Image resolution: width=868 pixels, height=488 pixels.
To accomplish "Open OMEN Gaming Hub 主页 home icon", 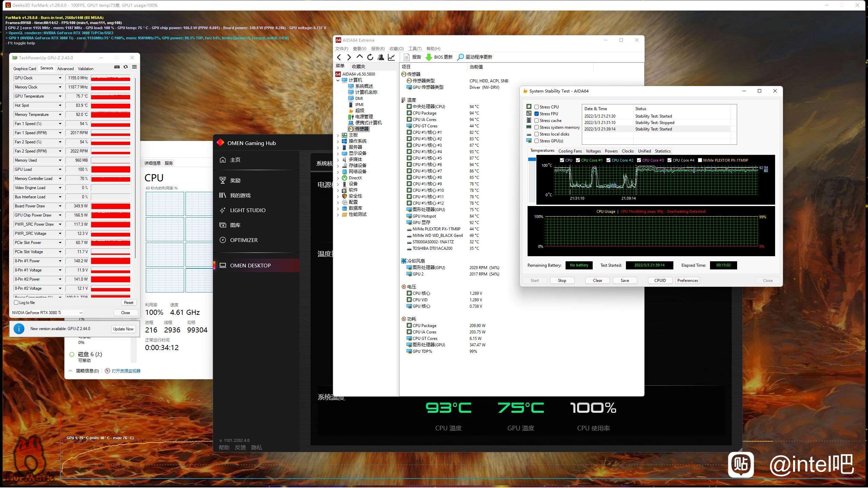I will tap(223, 160).
